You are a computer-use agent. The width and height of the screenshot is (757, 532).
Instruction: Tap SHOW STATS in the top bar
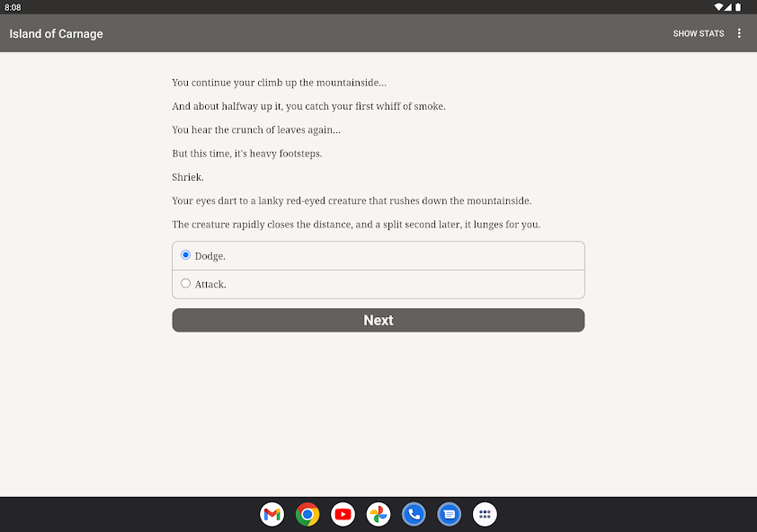[x=698, y=33]
